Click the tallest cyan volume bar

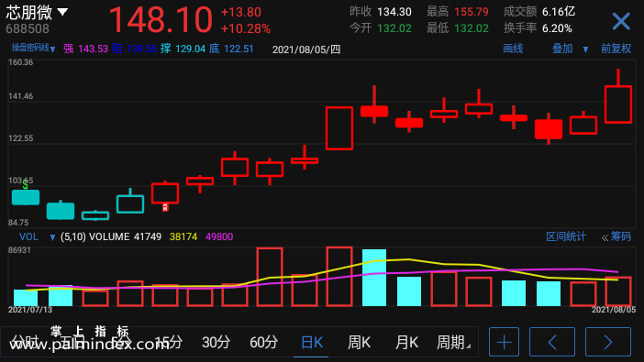[374, 278]
